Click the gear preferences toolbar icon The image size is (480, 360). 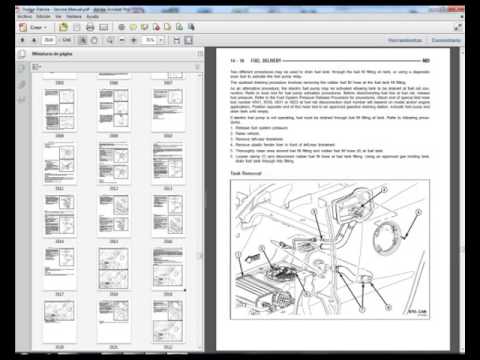click(x=122, y=27)
